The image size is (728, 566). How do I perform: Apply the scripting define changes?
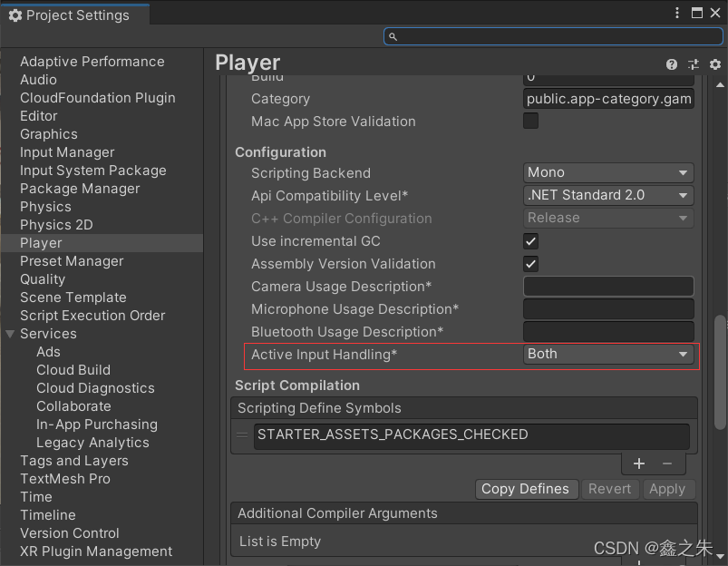(668, 489)
